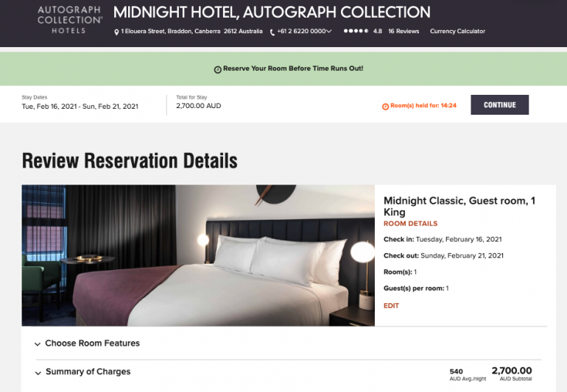Open the 16 Reviews link
This screenshot has width=567, height=392.
click(404, 32)
